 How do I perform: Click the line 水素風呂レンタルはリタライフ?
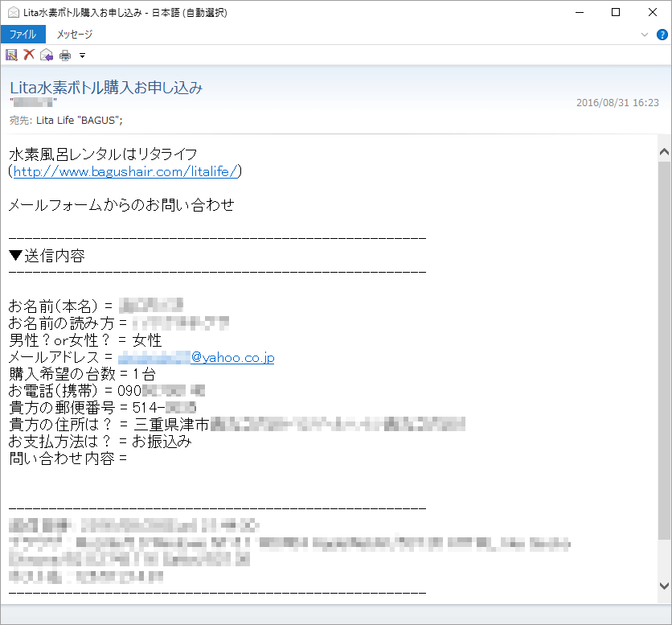[103, 154]
